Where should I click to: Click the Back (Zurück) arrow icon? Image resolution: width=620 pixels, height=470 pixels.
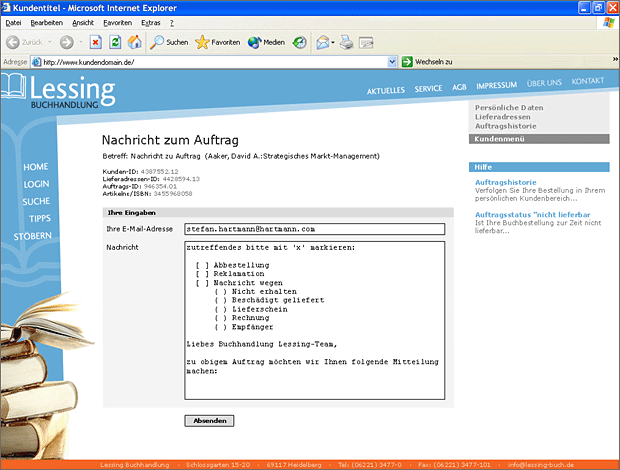coord(13,42)
